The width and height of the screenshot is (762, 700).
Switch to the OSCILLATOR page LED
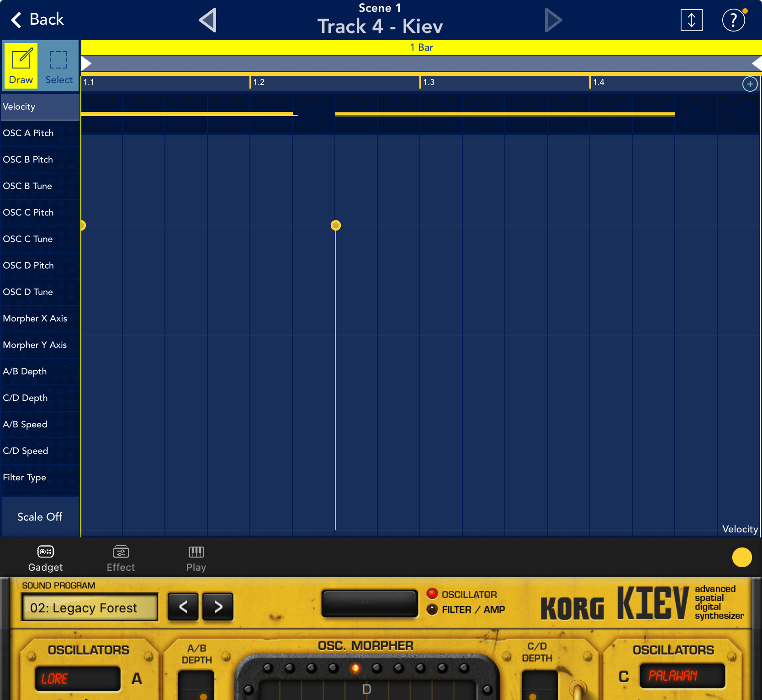pos(432,594)
